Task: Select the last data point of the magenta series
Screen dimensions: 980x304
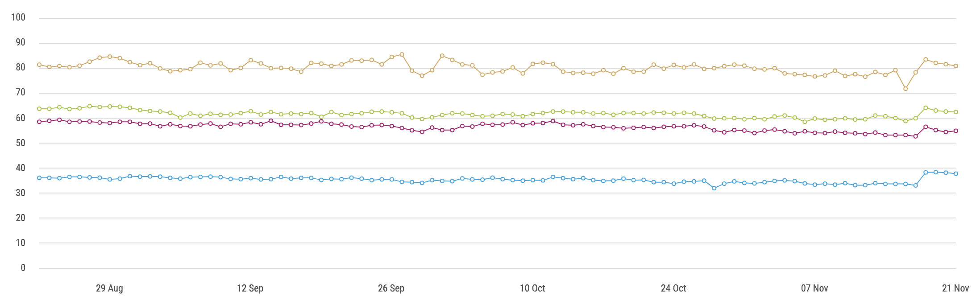Action: (x=956, y=131)
